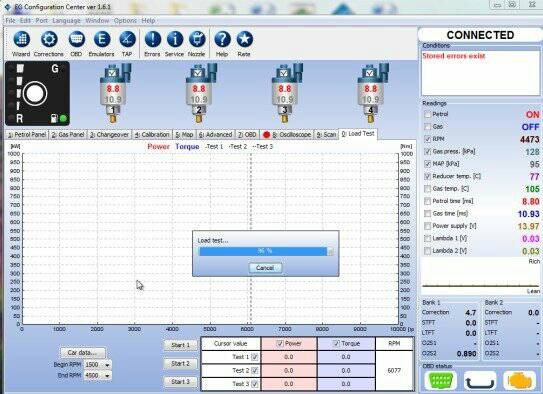Image resolution: width=543 pixels, height=394 pixels.
Task: Open the Service info icon
Action: [x=175, y=39]
